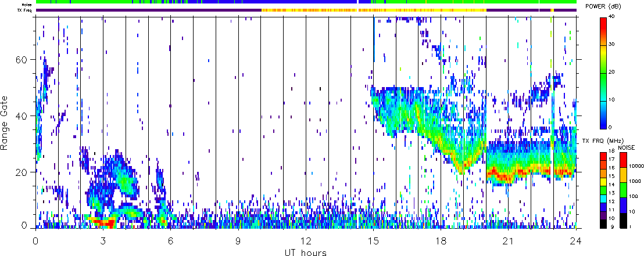This screenshot has width=644, height=256.
Task: Click x-axis tick label "9"
Action: coord(238,240)
